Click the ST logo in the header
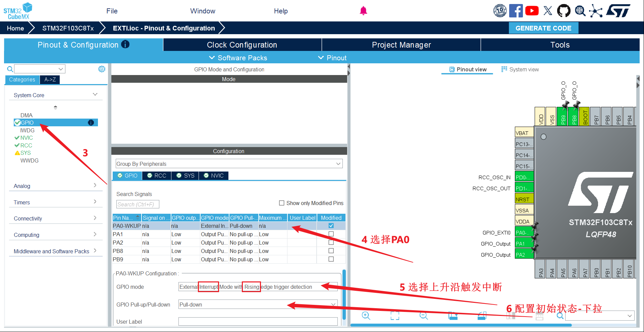Screen dimensions: 644x332 619,11
